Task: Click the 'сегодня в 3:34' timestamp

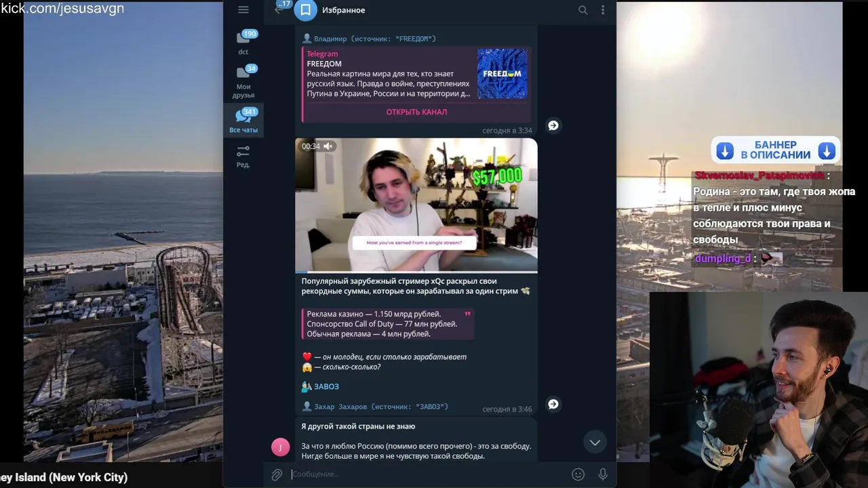Action: 507,130
